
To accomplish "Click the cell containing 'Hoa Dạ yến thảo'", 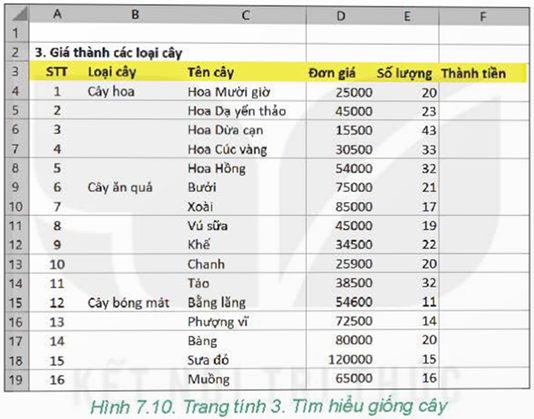I will pyautogui.click(x=237, y=111).
